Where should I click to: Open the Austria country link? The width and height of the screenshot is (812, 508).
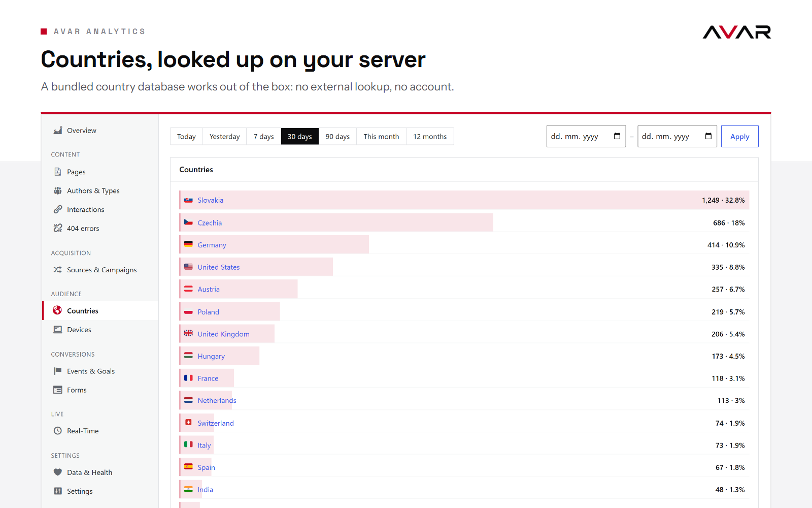point(209,289)
